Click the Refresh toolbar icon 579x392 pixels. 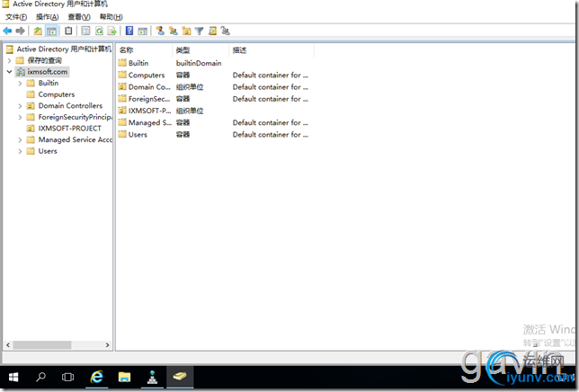coord(99,31)
